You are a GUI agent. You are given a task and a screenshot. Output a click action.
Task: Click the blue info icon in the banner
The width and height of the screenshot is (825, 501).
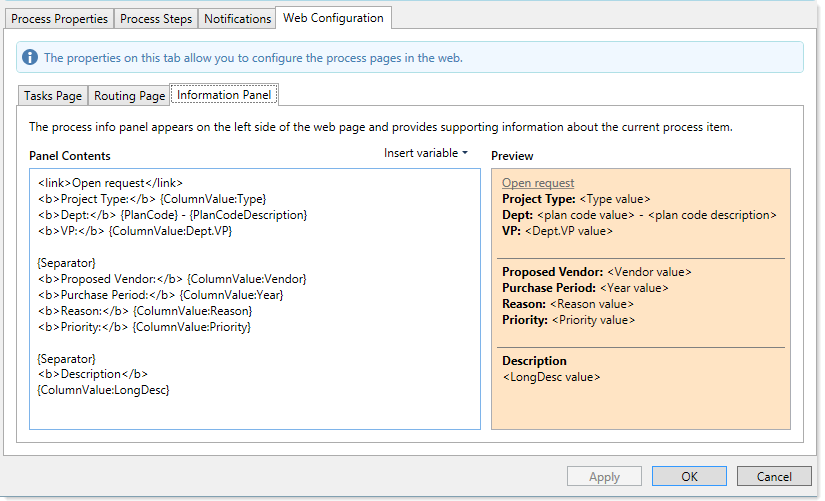pyautogui.click(x=30, y=58)
